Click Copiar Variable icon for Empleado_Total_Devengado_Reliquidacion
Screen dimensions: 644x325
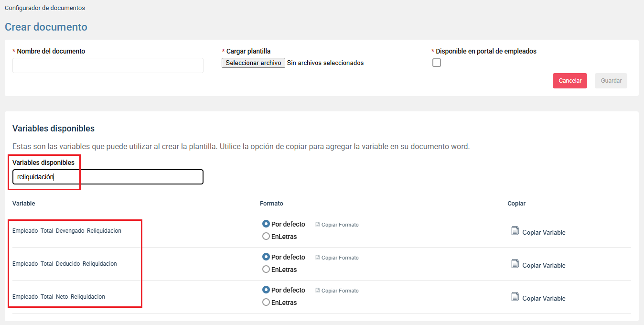[x=515, y=231]
